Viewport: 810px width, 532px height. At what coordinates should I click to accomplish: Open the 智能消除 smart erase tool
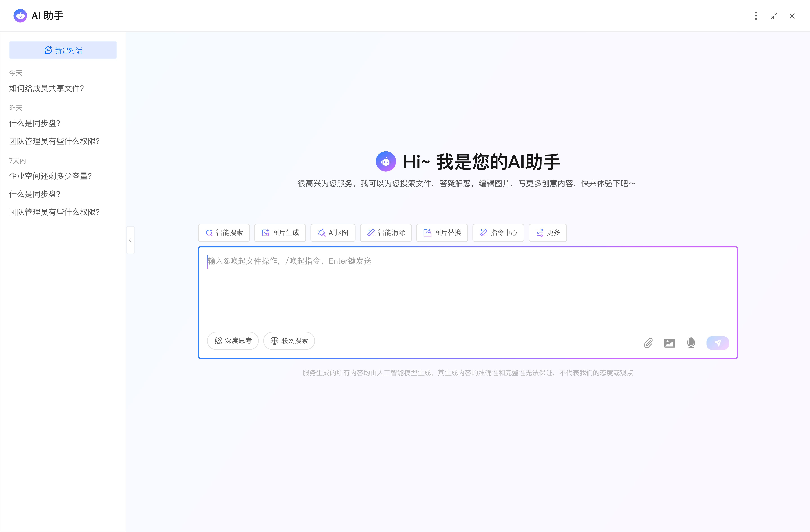tap(386, 233)
